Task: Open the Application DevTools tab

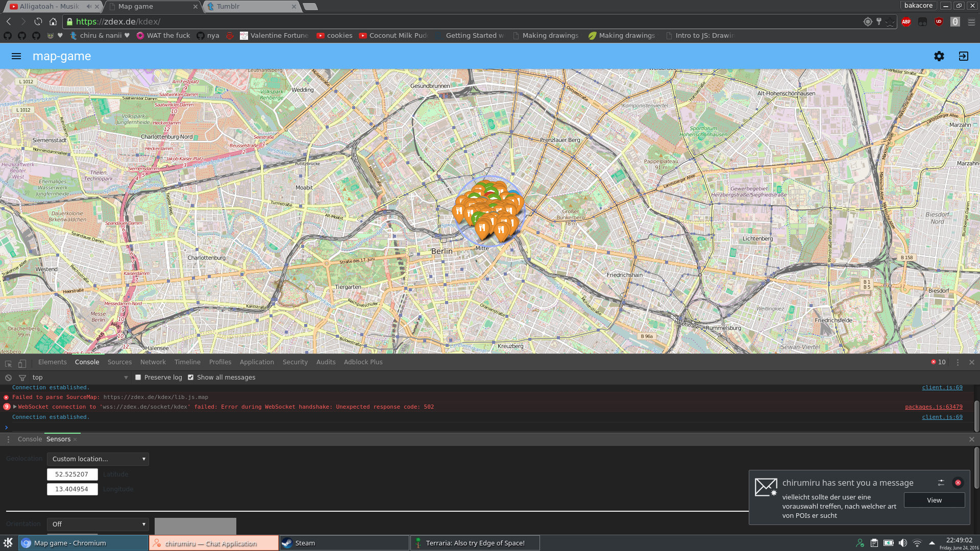Action: pyautogui.click(x=257, y=362)
